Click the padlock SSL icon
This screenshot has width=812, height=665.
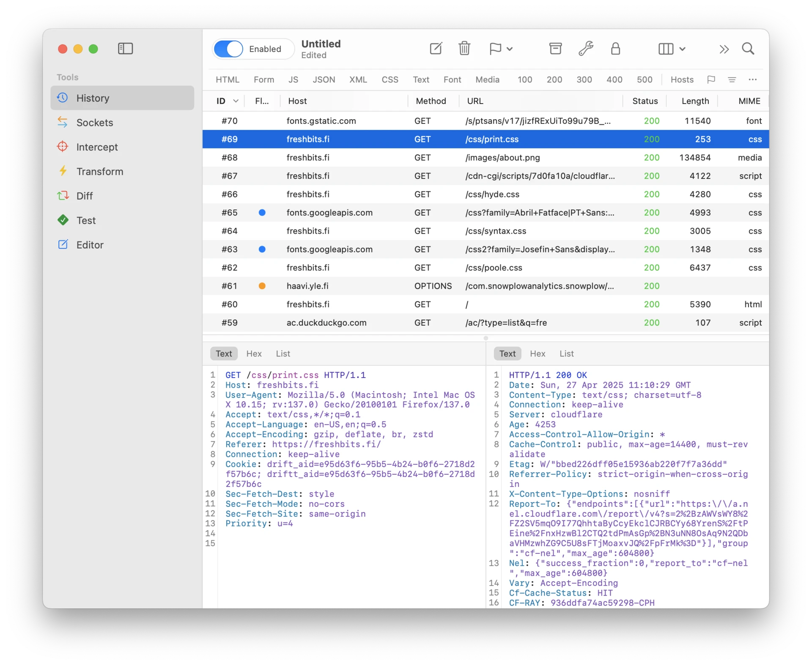(x=615, y=49)
